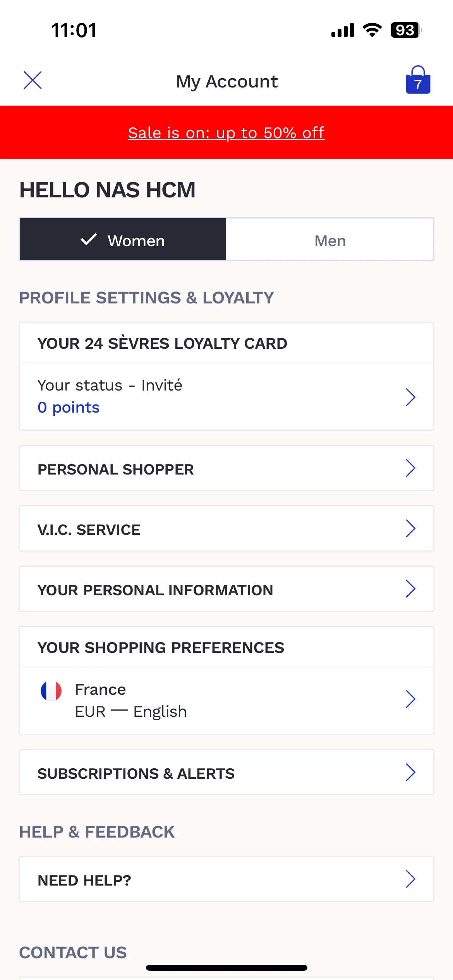Viewport: 453px width, 980px height.
Task: Open the shopping bag with 7 items
Action: [418, 80]
